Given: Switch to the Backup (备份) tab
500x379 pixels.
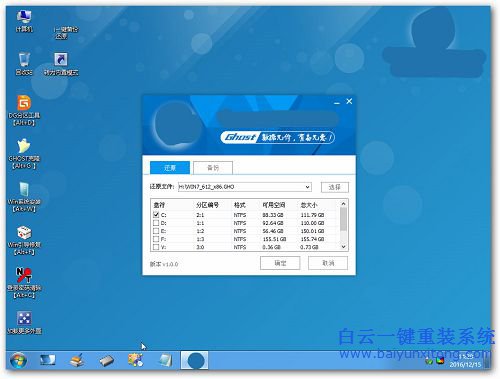Looking at the screenshot, I should coord(213,168).
